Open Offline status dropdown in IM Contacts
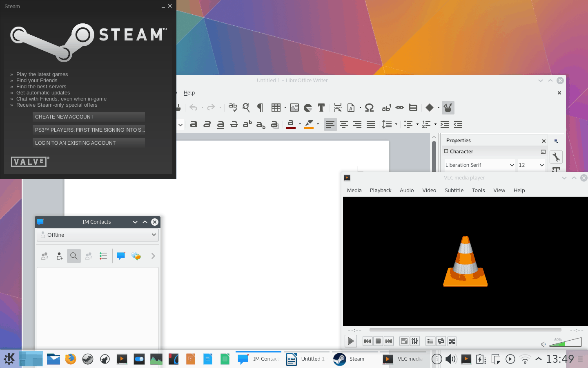The image size is (588, 368). pos(98,235)
